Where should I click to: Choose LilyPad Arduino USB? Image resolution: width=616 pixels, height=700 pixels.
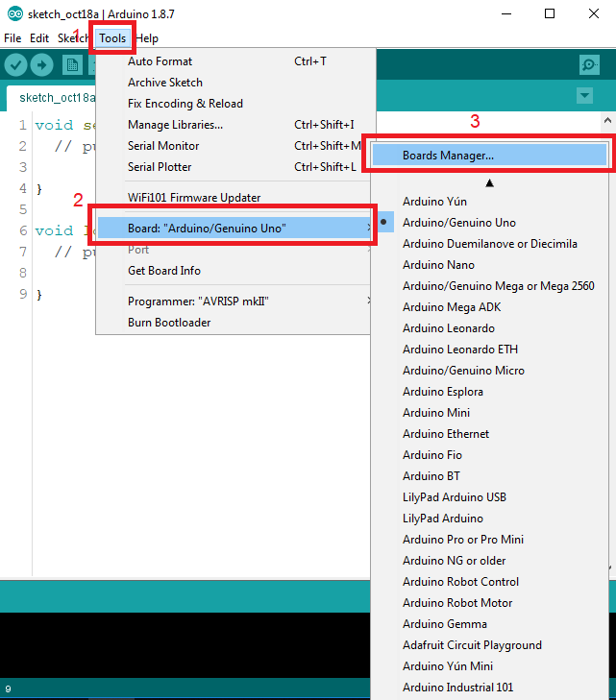pos(489,497)
